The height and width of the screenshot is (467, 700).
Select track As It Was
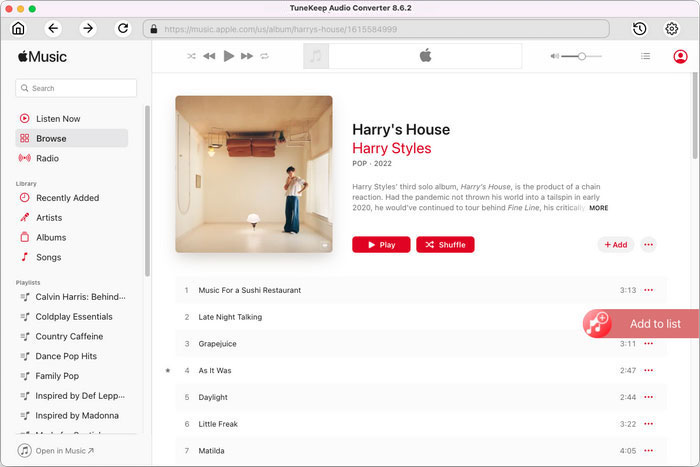(421, 371)
